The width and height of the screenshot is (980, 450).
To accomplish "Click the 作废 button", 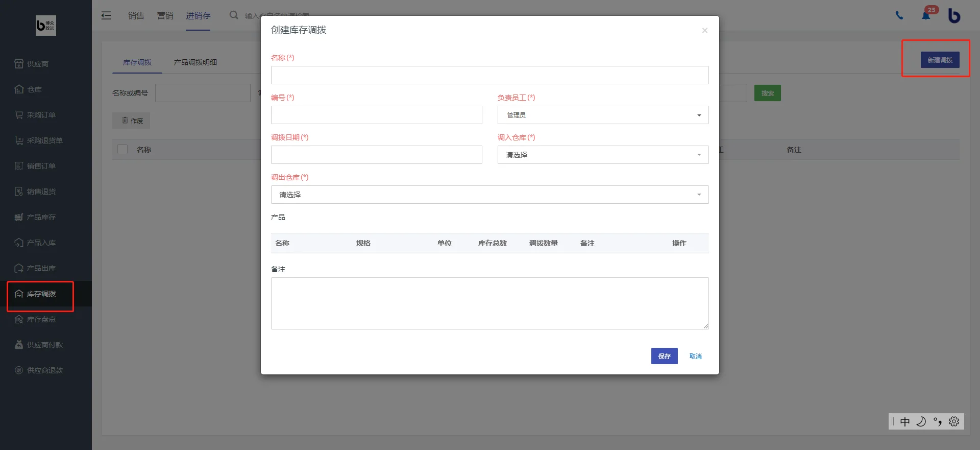I will pyautogui.click(x=131, y=121).
